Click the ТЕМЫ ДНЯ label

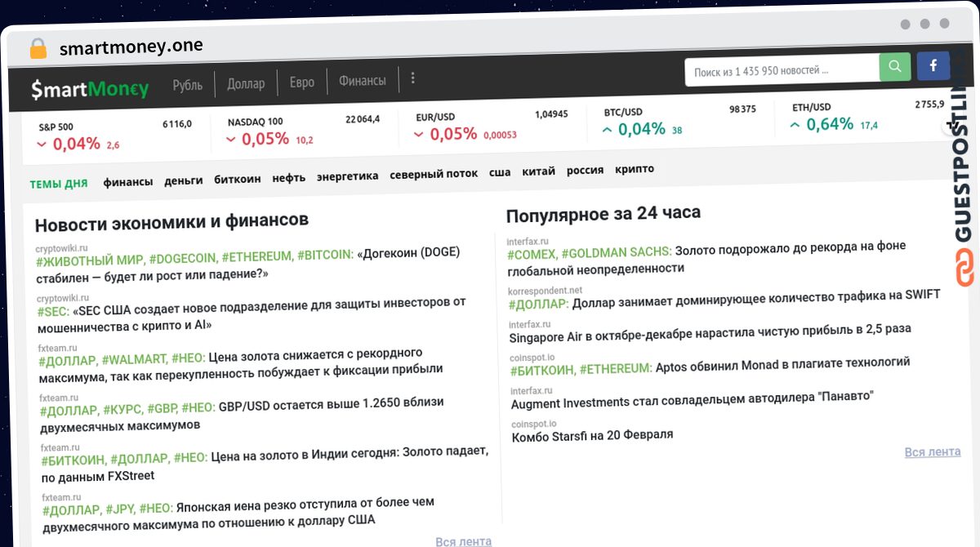click(x=59, y=184)
